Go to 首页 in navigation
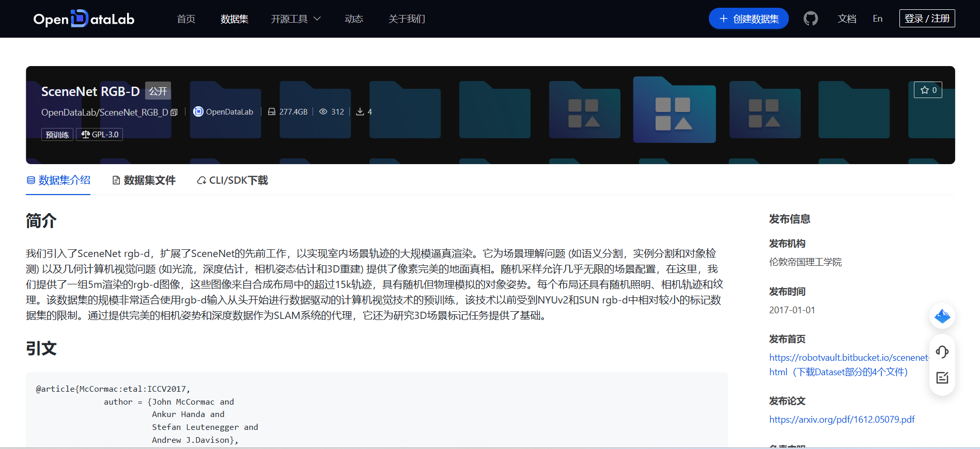The image size is (980, 449). (186, 19)
